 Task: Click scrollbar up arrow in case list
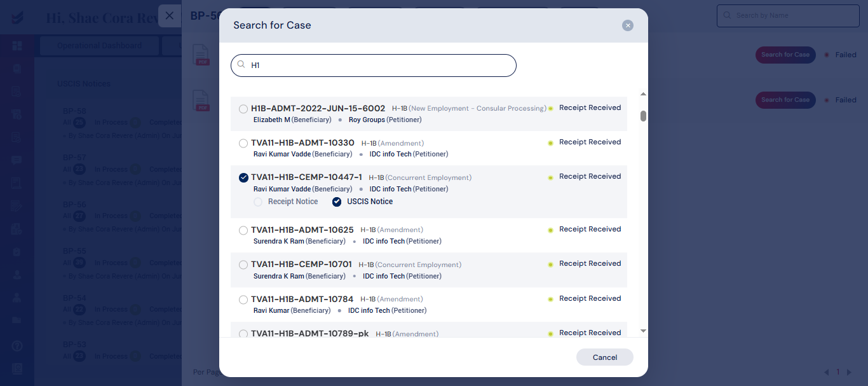click(x=643, y=94)
